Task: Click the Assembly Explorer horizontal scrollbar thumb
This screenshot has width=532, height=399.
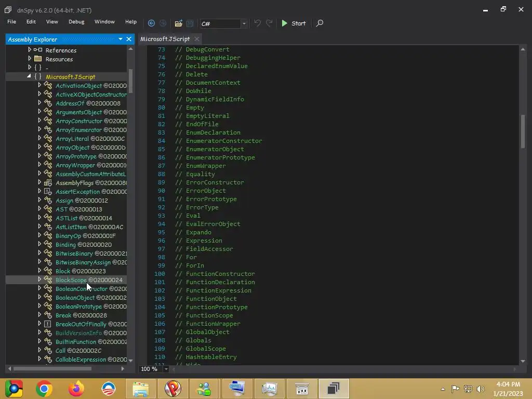Action: pos(52,369)
